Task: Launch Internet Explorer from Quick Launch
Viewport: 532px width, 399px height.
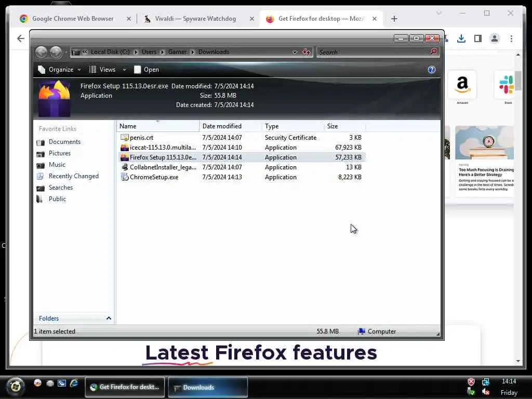Action: coord(74,383)
